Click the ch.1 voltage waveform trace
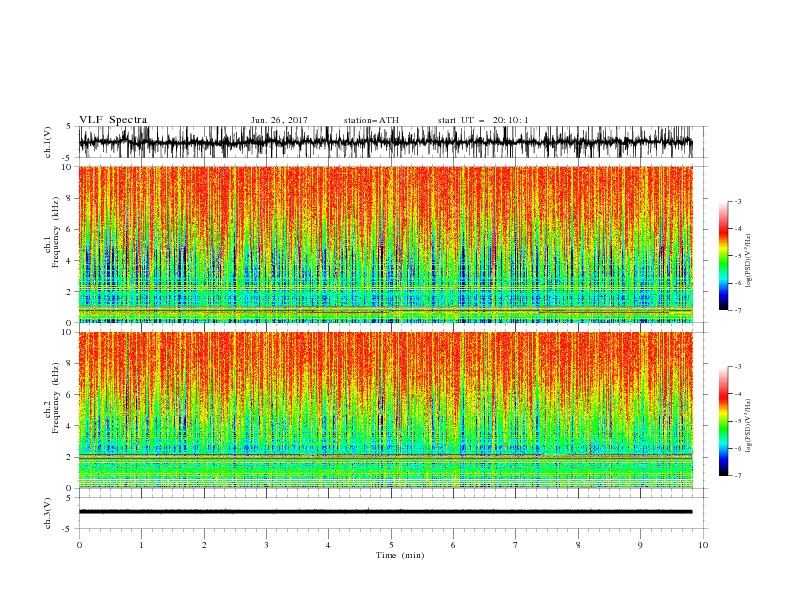This screenshot has height=612, width=792. (385, 142)
